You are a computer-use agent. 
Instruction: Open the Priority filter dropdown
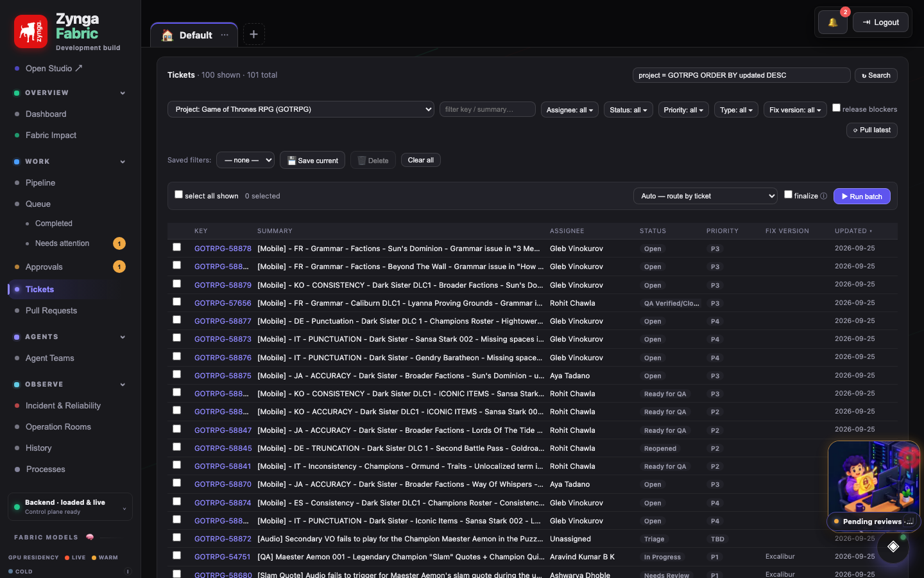683,110
